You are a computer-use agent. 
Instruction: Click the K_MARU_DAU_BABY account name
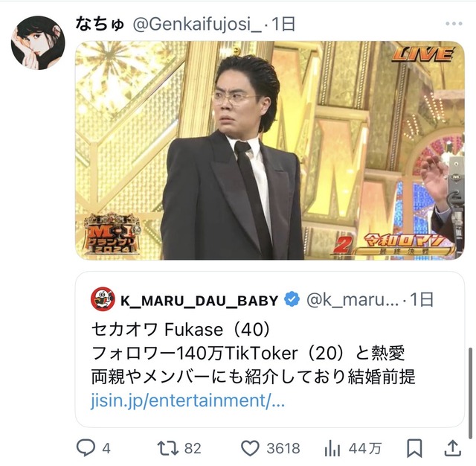[199, 301]
